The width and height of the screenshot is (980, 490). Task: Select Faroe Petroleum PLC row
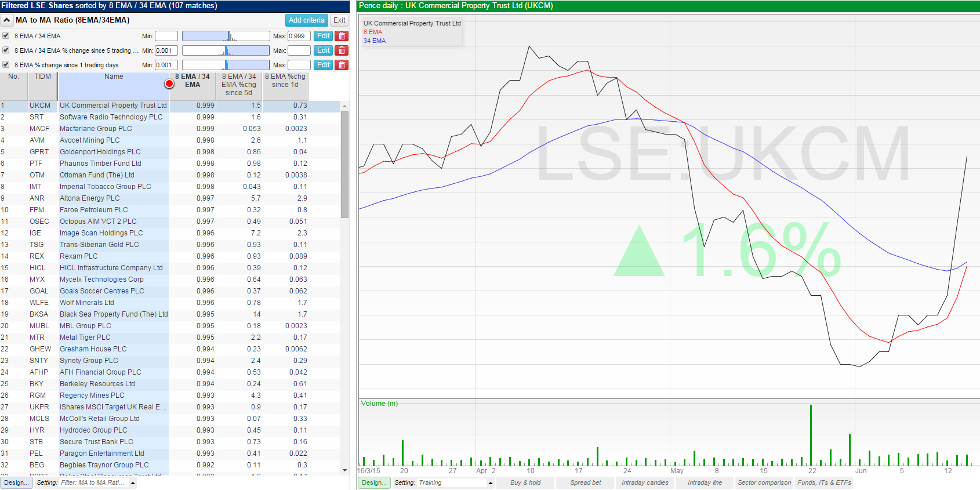pos(170,210)
